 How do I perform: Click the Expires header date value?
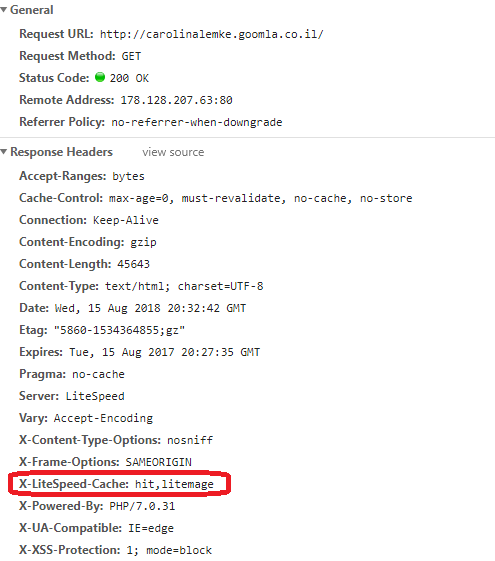point(165,352)
